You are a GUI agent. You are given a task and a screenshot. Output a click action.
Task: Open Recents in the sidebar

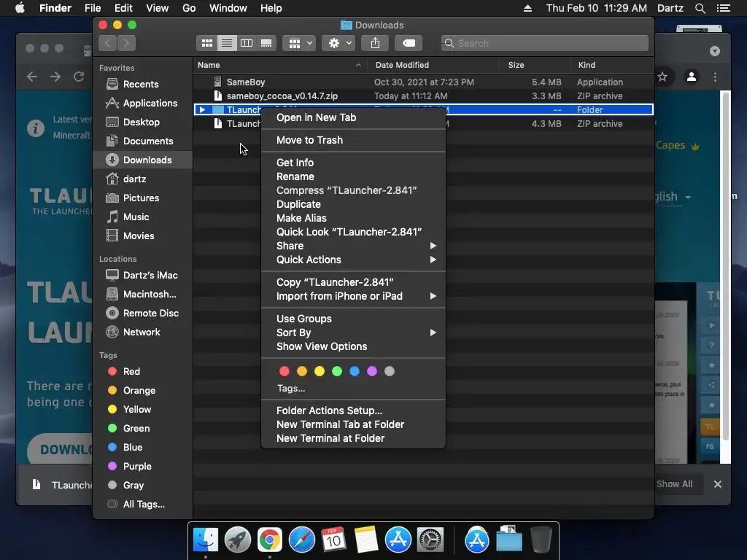click(x=142, y=85)
